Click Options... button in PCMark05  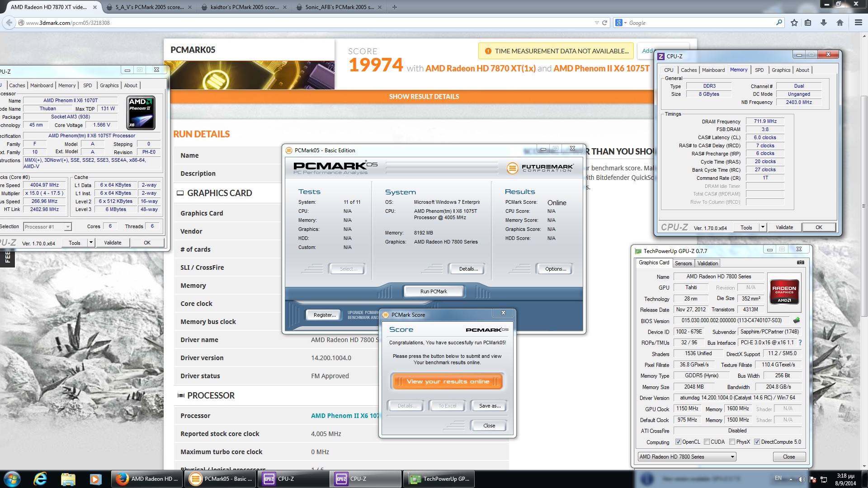coord(555,269)
